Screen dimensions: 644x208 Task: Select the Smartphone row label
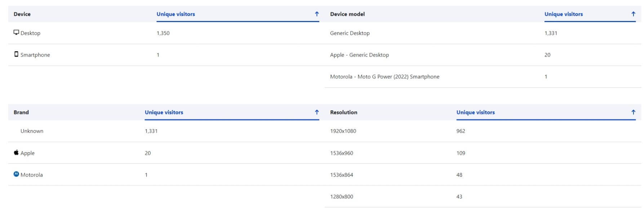[x=35, y=55]
